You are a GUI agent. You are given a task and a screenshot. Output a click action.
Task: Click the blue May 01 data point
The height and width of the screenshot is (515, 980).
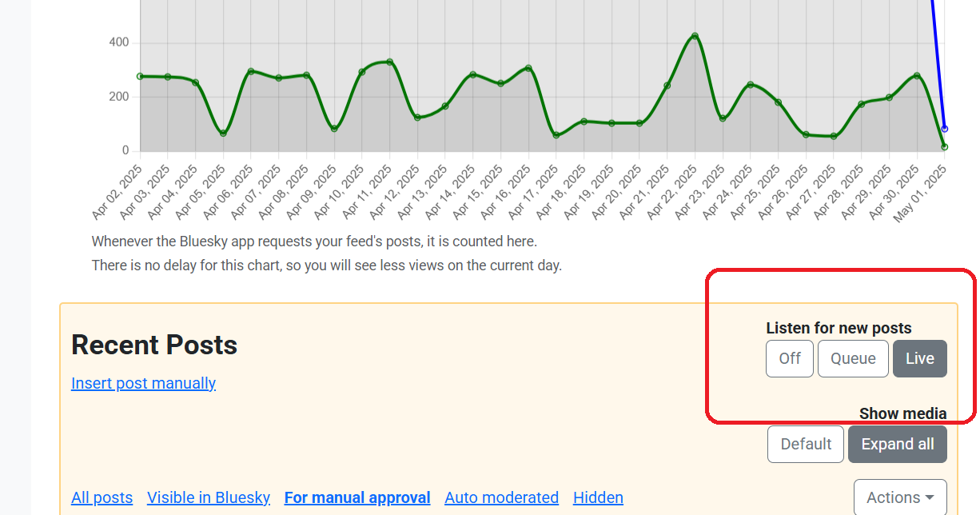pyautogui.click(x=944, y=129)
